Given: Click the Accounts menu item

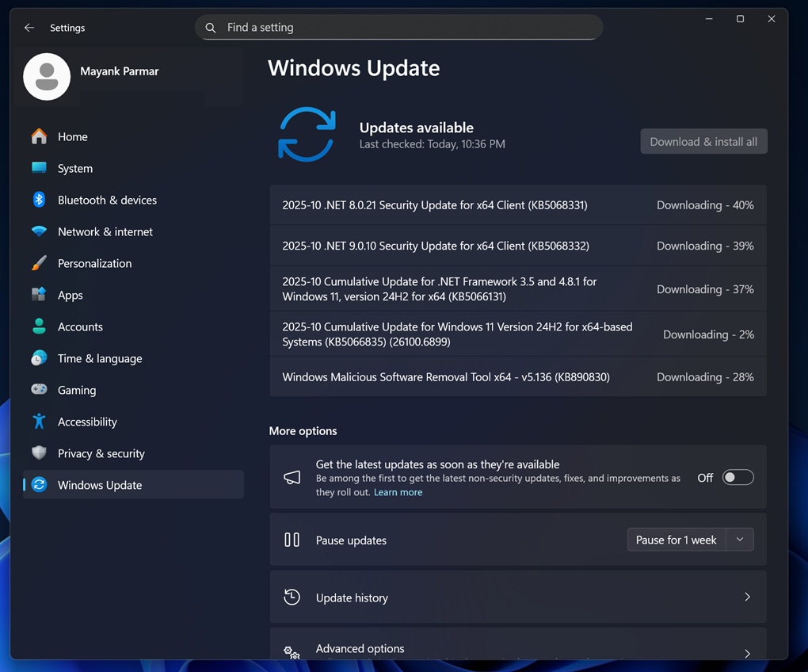Looking at the screenshot, I should 79,326.
